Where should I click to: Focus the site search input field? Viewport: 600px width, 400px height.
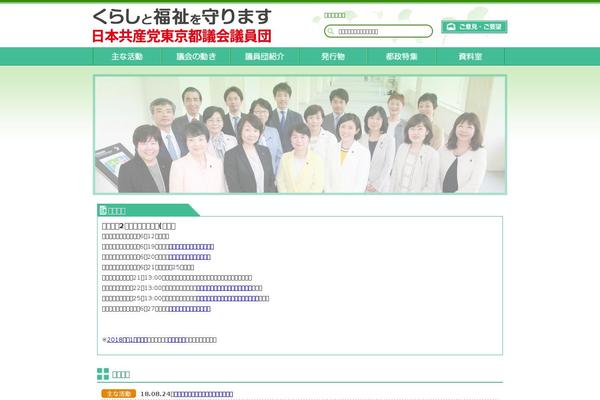click(x=378, y=31)
